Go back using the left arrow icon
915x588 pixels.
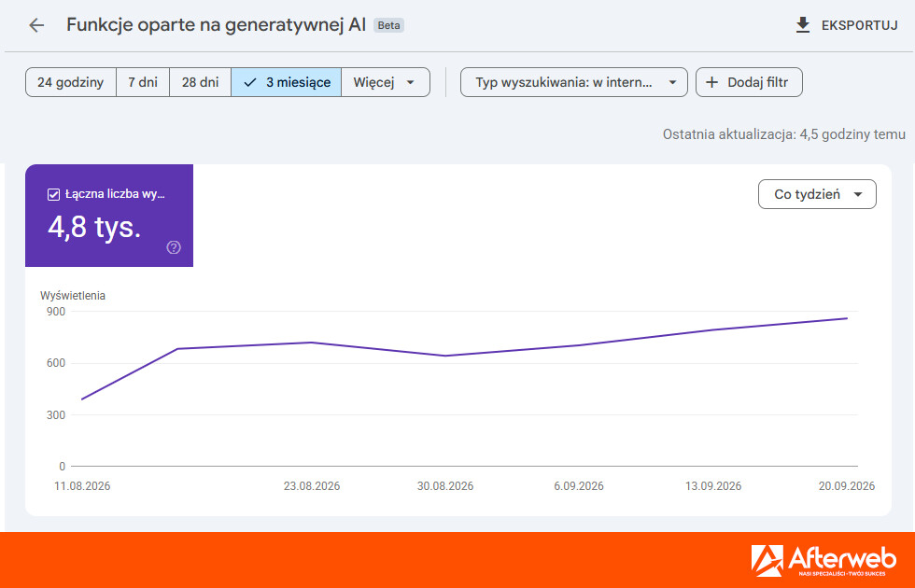tap(36, 25)
